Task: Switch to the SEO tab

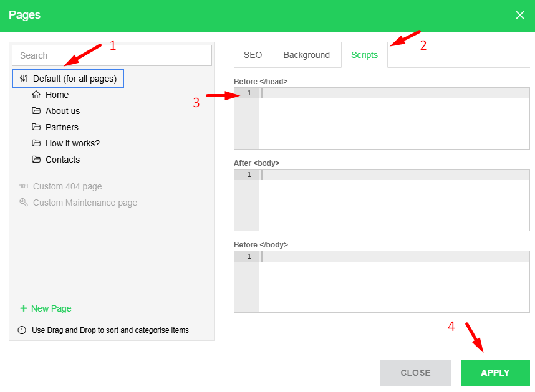Action: tap(253, 55)
